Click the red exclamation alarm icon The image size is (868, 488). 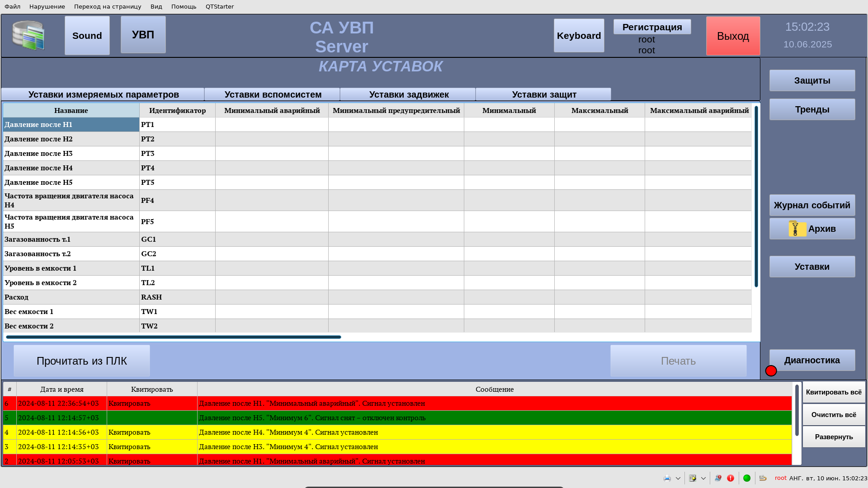click(x=731, y=478)
